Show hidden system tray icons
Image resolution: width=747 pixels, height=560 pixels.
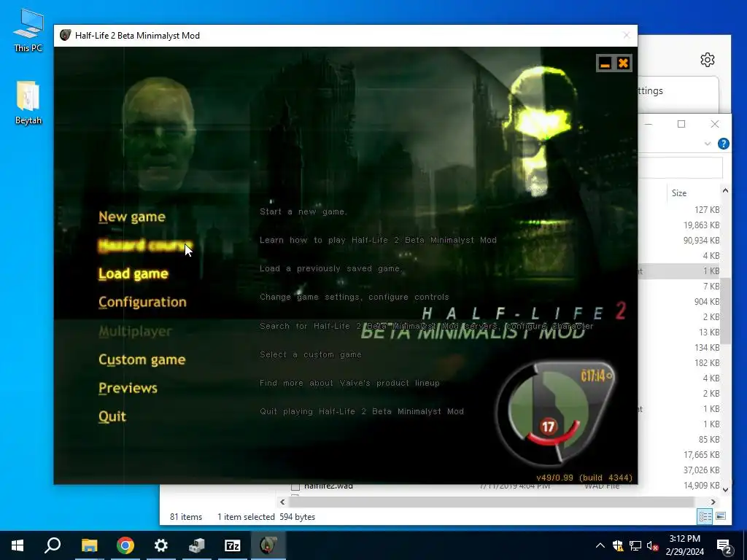pos(600,545)
